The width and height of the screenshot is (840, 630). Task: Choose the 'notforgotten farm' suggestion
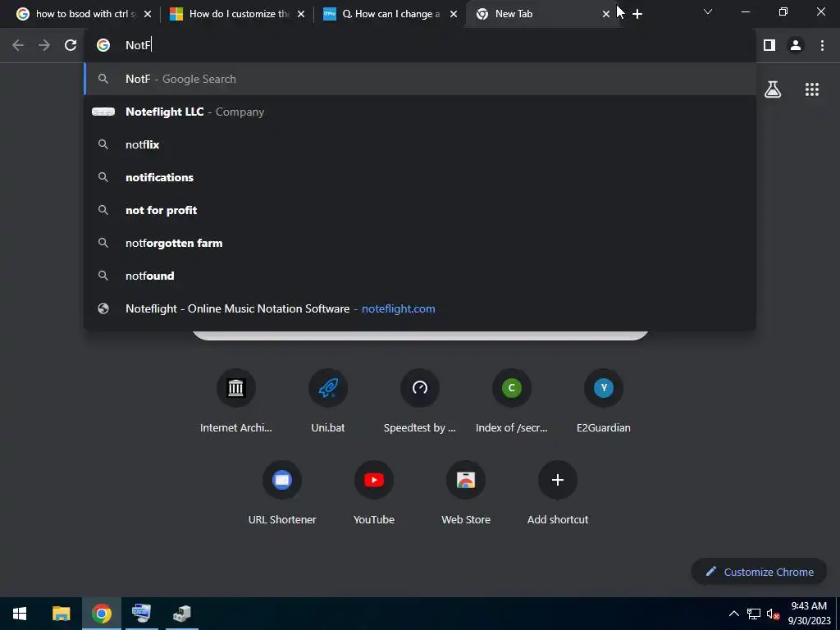pyautogui.click(x=420, y=243)
